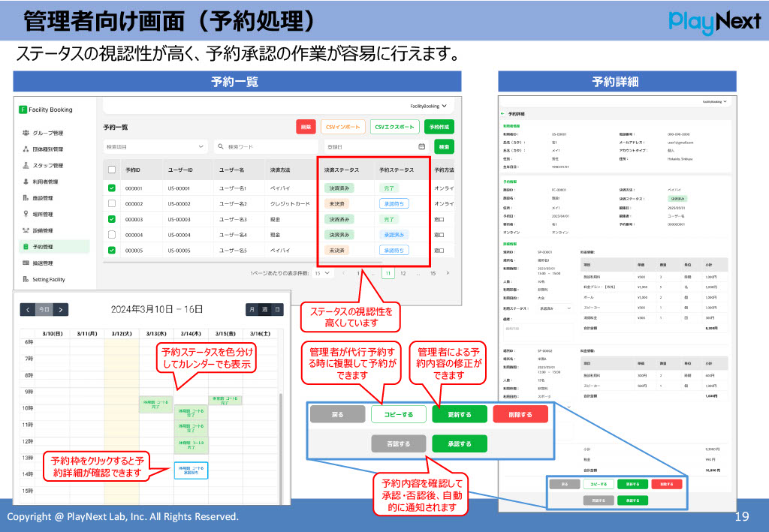Open 団体種別管理 via its hierarchy icon
This screenshot has height=532, width=769.
(25, 148)
